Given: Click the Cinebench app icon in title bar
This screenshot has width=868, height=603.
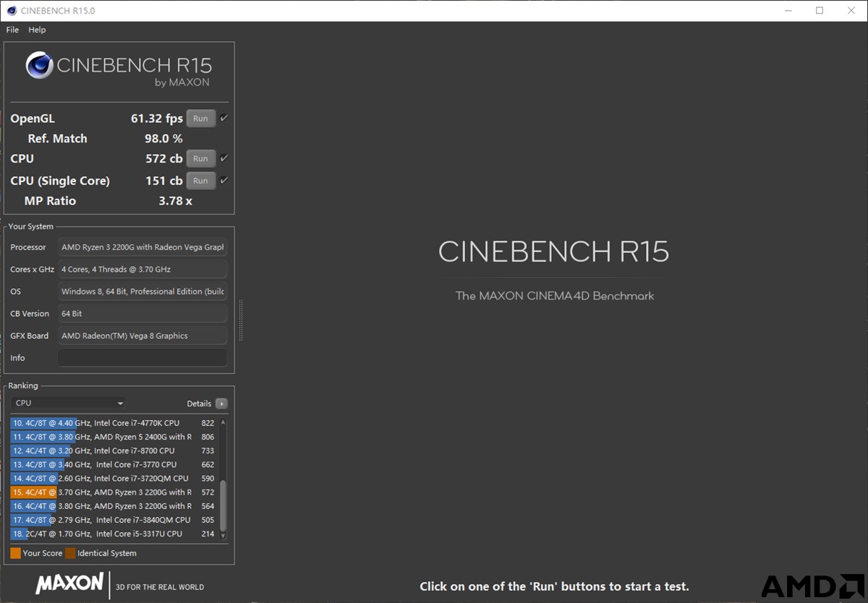Looking at the screenshot, I should pyautogui.click(x=11, y=11).
